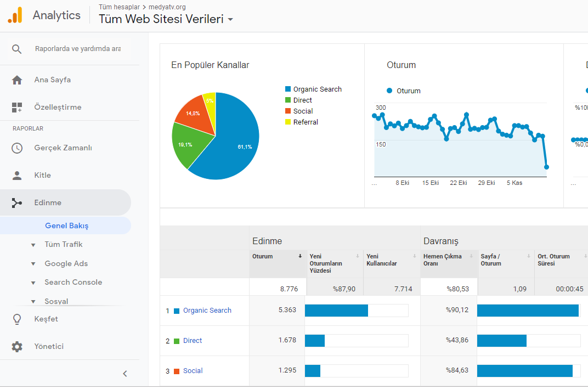The height and width of the screenshot is (389, 588).
Task: Open Keşfet lightbulb icon
Action: (17, 319)
